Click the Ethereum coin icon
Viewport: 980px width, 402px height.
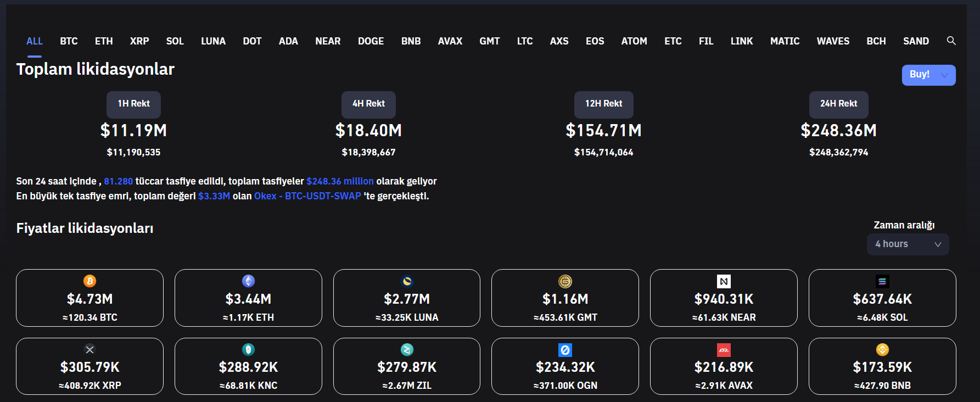click(248, 281)
